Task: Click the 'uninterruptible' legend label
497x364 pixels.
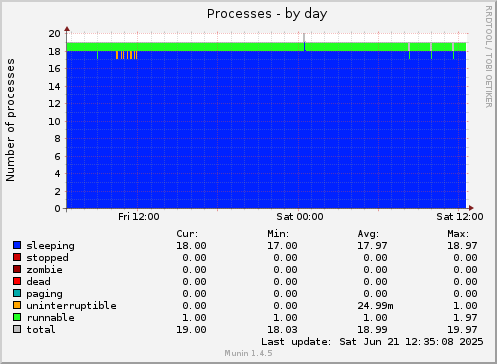Action: [71, 306]
